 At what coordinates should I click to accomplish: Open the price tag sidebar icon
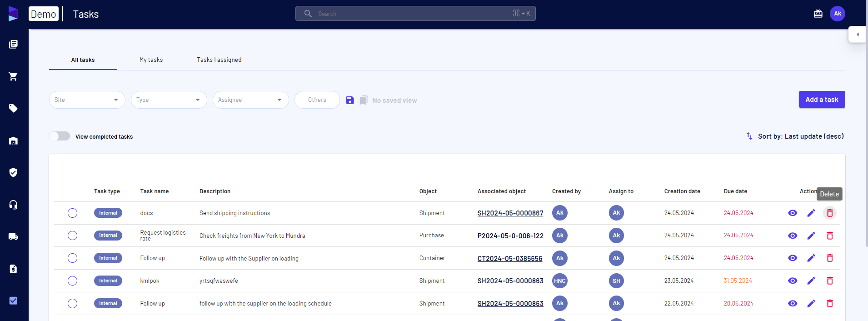click(13, 108)
